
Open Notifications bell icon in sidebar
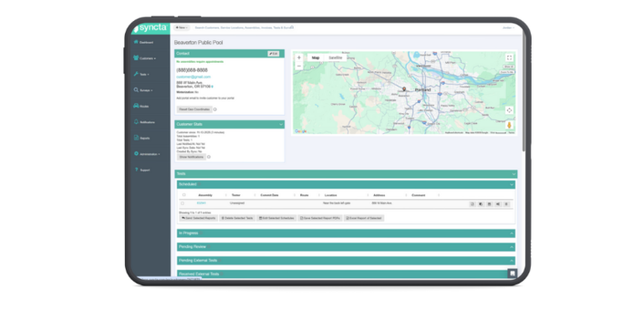136,121
